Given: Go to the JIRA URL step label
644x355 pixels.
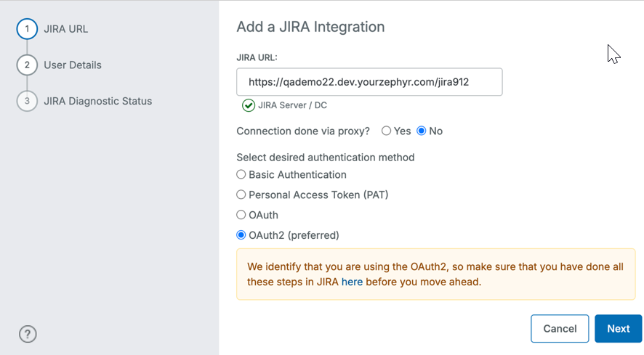Looking at the screenshot, I should [x=65, y=29].
